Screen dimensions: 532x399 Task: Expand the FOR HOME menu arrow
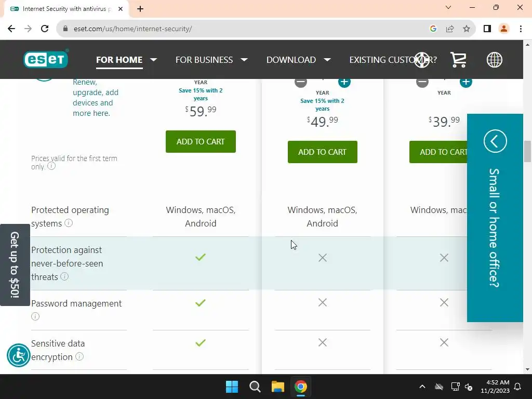click(153, 60)
